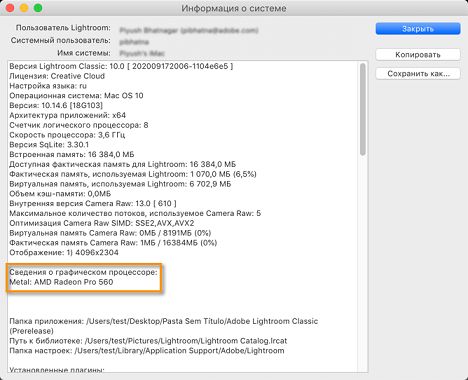Select 'Фактическая память Camera Raw' line
Viewport: 468px width, 380px height.
click(113, 243)
